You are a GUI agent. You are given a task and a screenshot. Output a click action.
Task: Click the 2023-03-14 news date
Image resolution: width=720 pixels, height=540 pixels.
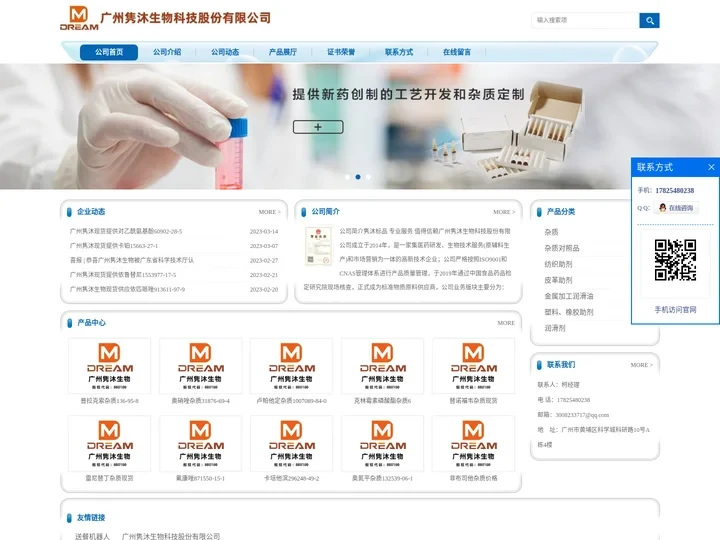click(x=264, y=231)
